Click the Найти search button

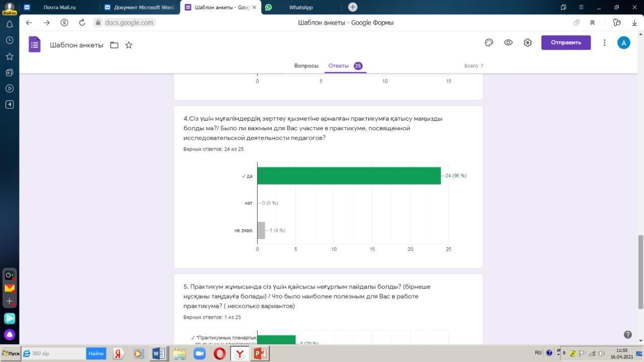click(96, 353)
